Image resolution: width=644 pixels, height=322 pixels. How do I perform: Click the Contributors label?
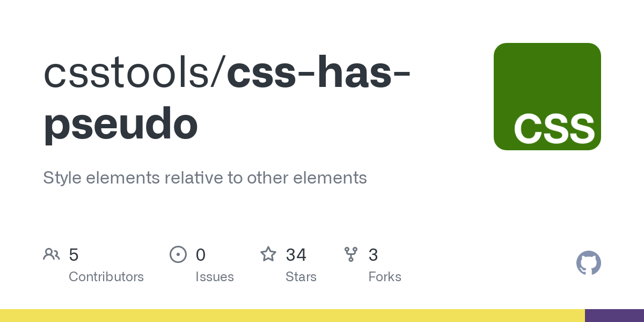click(106, 277)
